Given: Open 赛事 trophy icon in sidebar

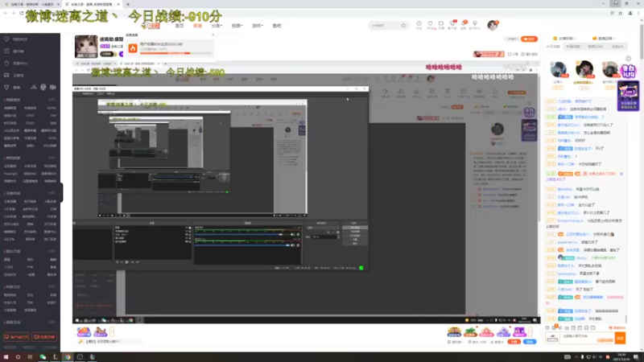Looking at the screenshot, I should pyautogui.click(x=6, y=88).
